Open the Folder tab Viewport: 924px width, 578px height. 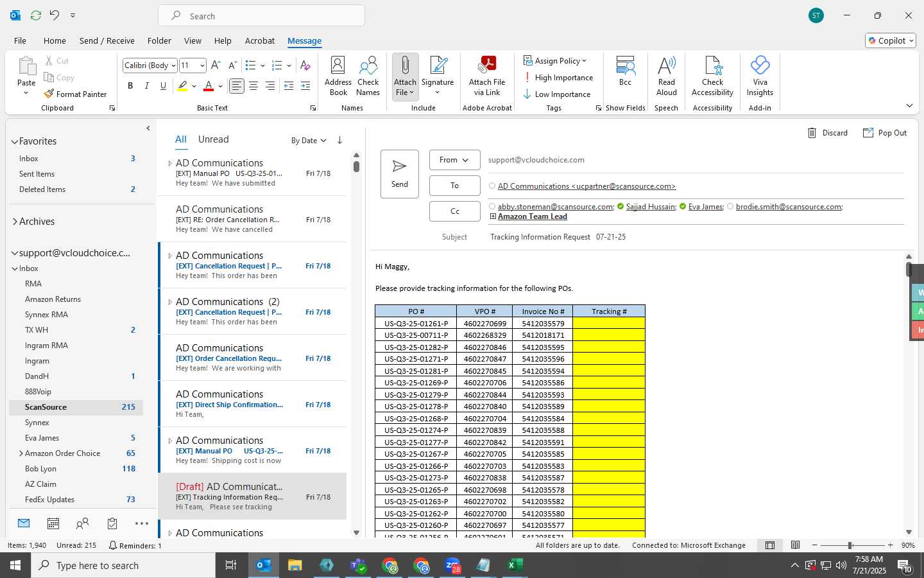[x=159, y=40]
